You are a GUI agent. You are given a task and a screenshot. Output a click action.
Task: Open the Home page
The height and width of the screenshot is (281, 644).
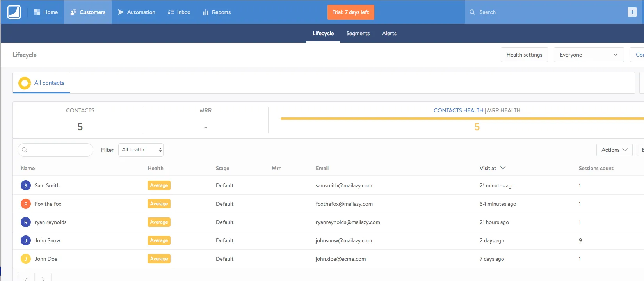tap(46, 12)
